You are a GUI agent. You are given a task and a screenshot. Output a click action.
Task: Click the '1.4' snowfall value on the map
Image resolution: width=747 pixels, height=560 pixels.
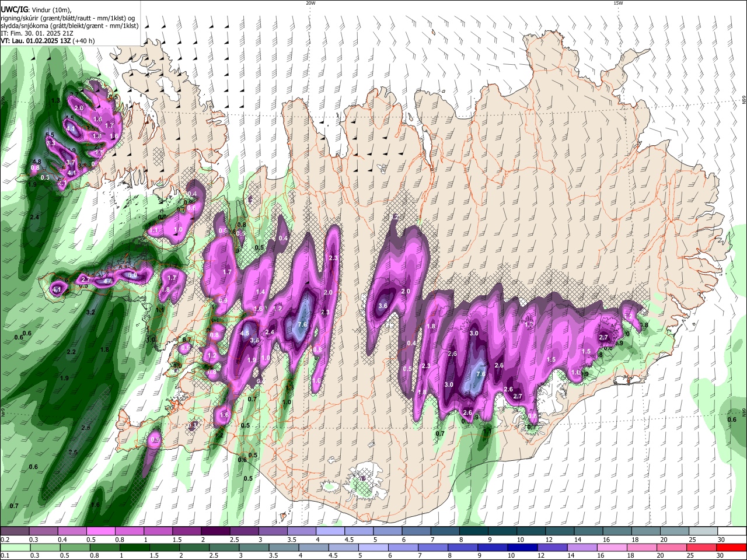click(260, 292)
